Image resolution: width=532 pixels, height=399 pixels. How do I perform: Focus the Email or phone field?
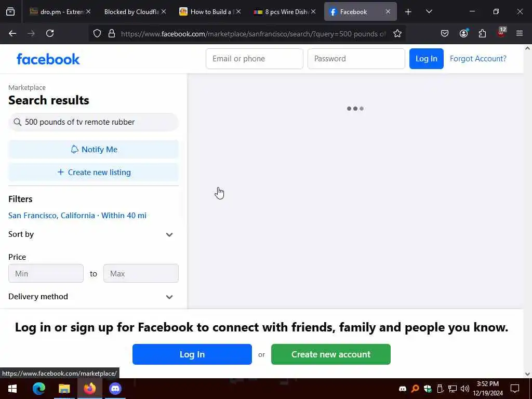click(255, 59)
